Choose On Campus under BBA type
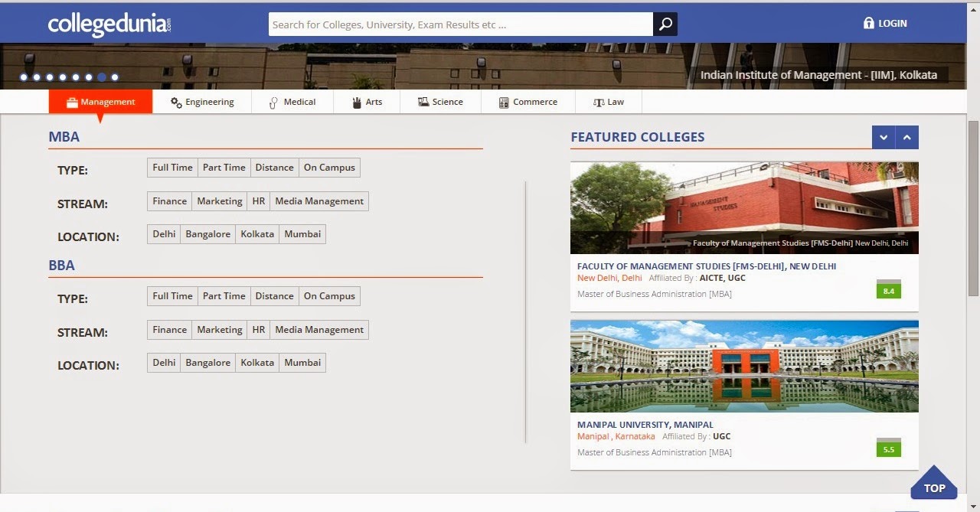The image size is (980, 512). coord(329,296)
